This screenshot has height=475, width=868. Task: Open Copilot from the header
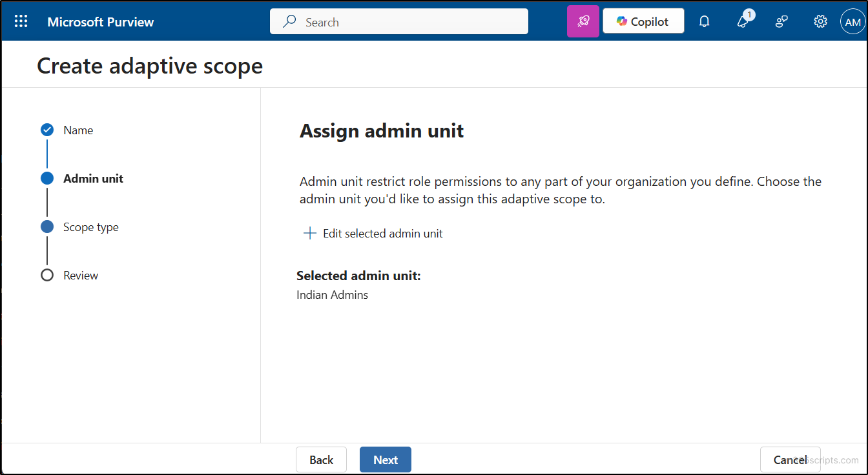point(643,21)
